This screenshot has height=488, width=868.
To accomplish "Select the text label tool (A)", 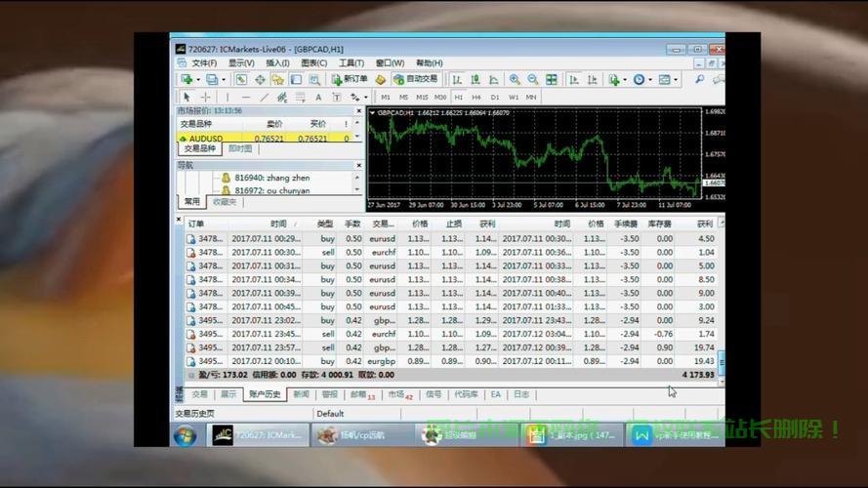I will [318, 98].
